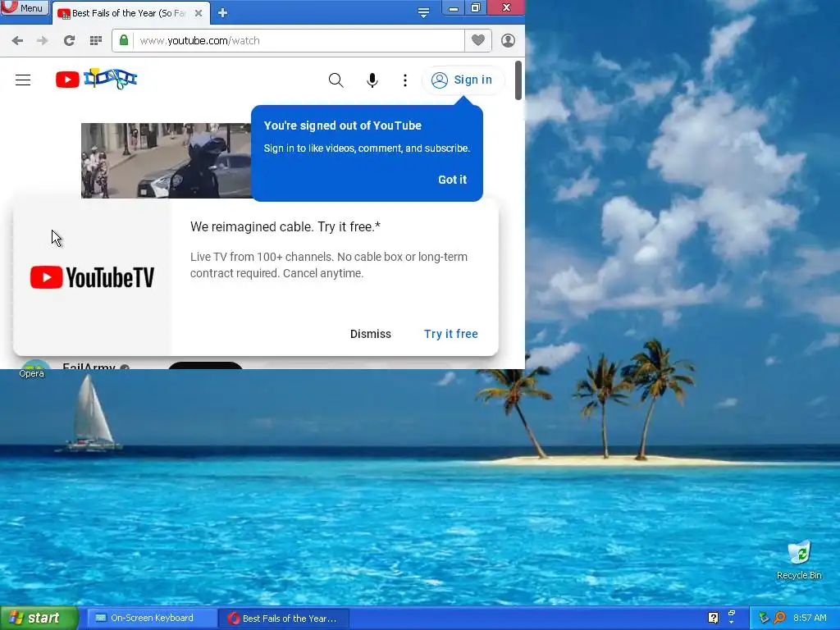Click the help question mark tray icon
840x630 pixels.
pos(713,619)
